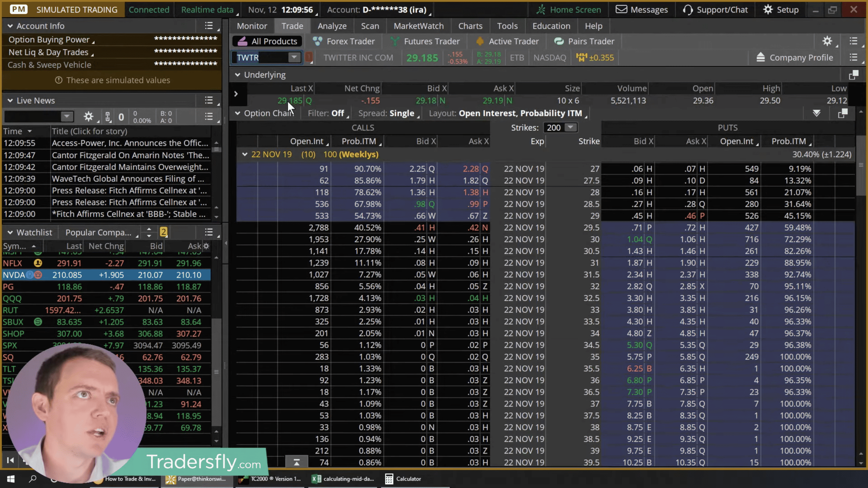Open watchlist column settings gear

click(206, 246)
